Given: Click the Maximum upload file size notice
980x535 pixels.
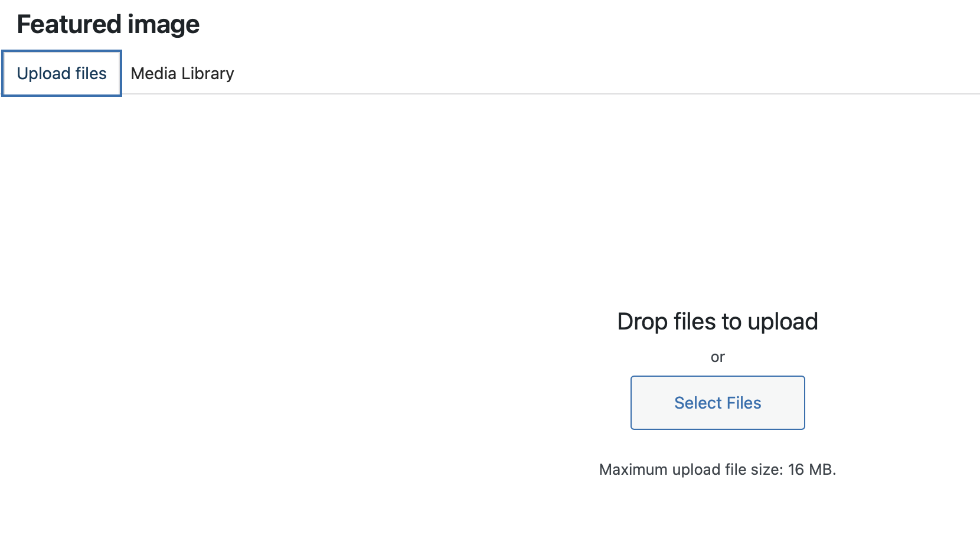Looking at the screenshot, I should [717, 469].
